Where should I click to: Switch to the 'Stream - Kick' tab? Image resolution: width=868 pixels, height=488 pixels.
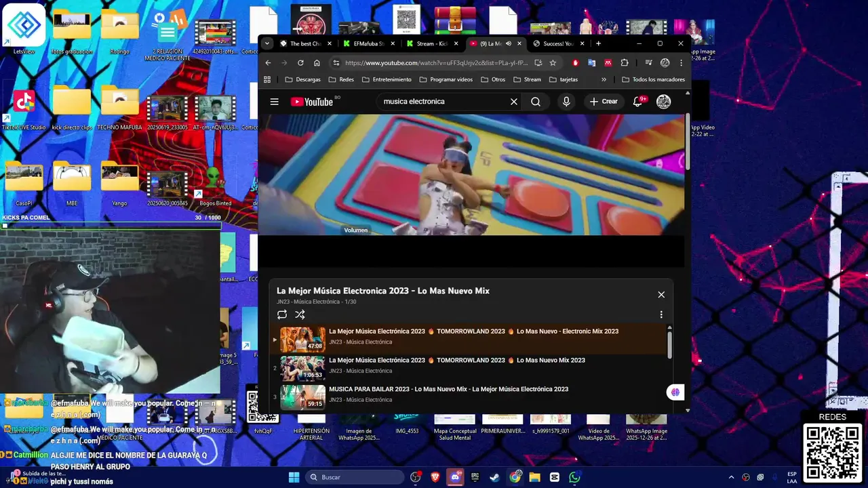click(x=432, y=43)
